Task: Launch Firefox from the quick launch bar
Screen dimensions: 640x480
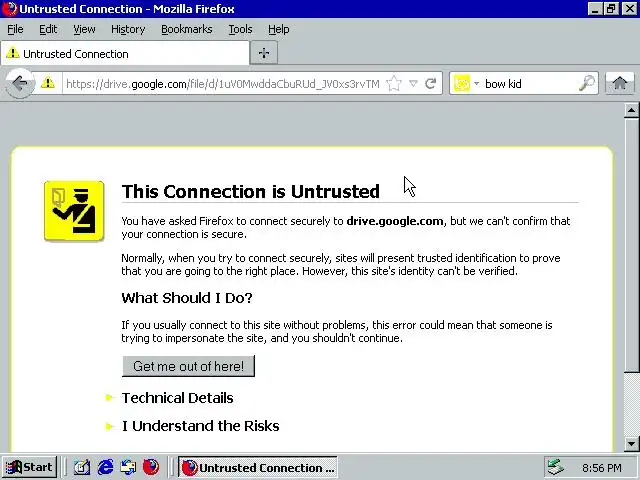Action: tap(151, 467)
